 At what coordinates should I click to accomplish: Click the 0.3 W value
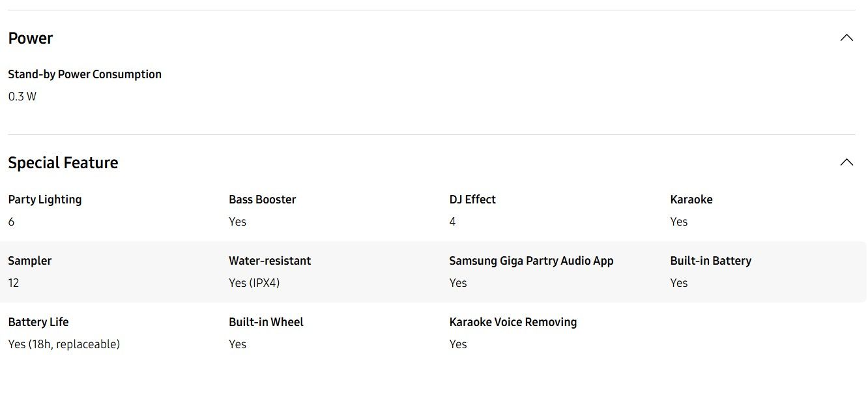click(x=22, y=97)
